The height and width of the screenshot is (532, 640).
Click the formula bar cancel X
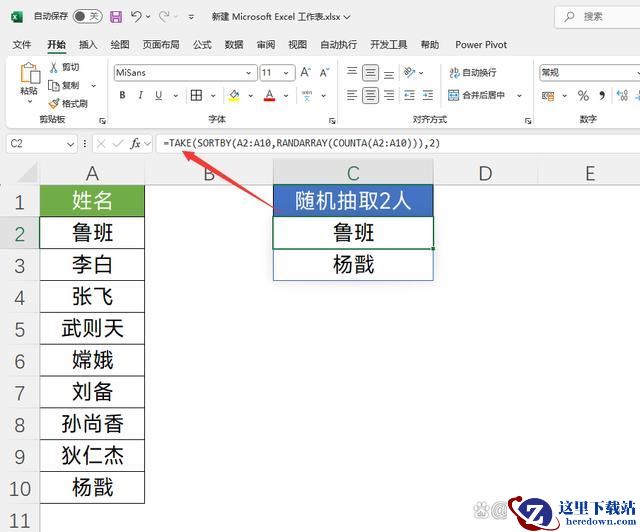(101, 143)
